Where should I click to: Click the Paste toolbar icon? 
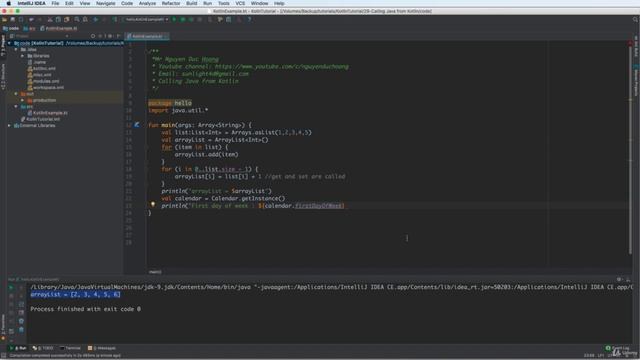67,19
